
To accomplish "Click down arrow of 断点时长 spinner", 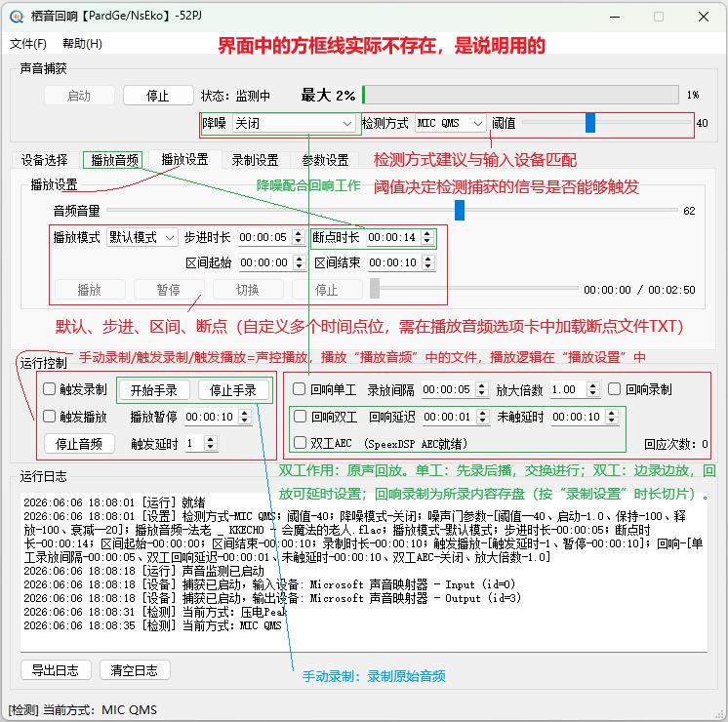I will pyautogui.click(x=427, y=241).
